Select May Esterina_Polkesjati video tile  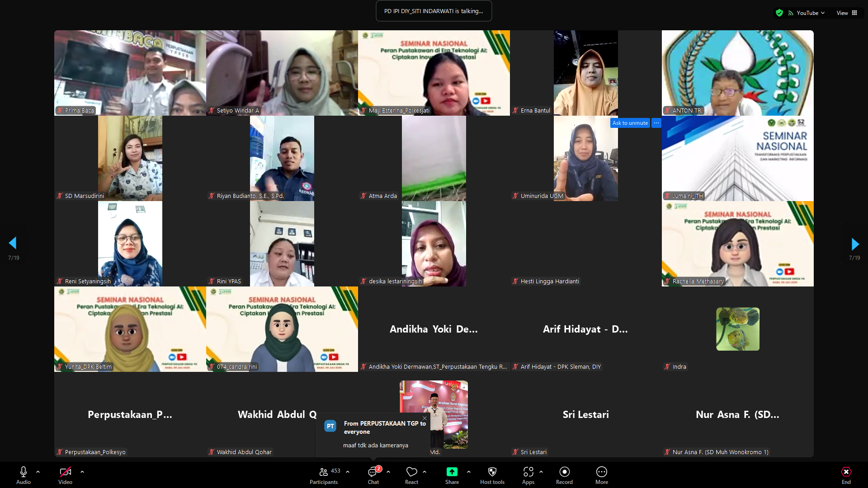pyautogui.click(x=434, y=73)
